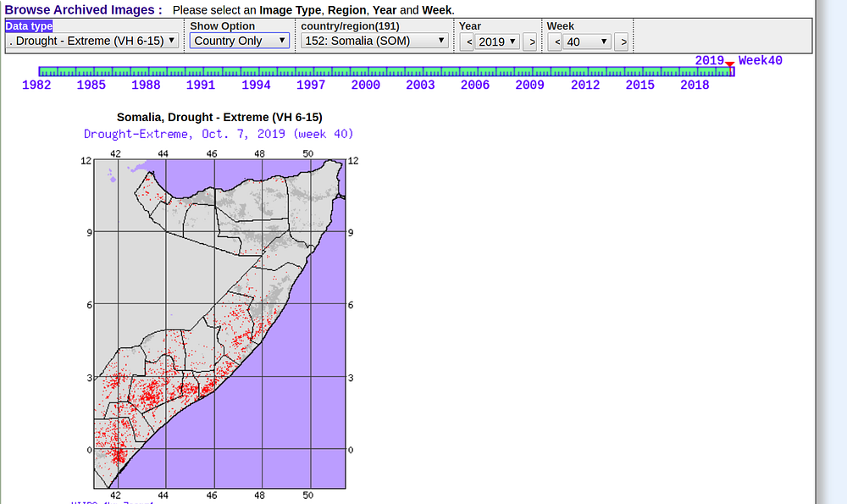Step forward one week with the > button
The image size is (847, 504).
(x=622, y=42)
